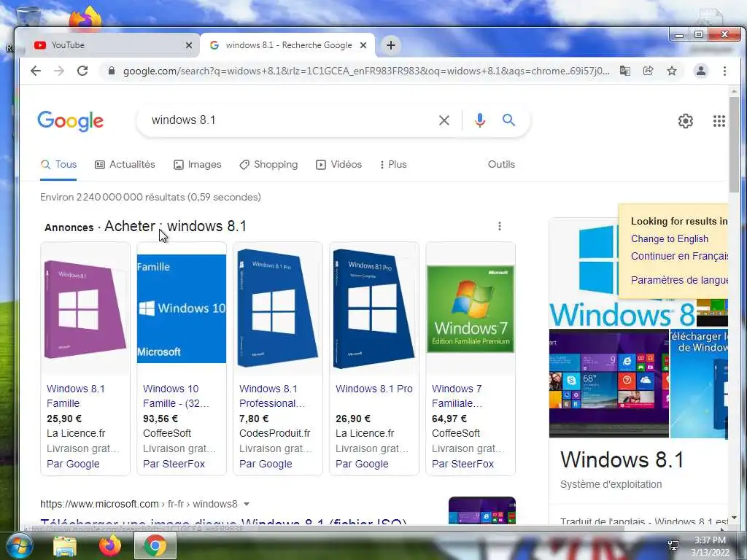The width and height of the screenshot is (747, 560).
Task: Click green Windows 7 product image
Action: (471, 308)
